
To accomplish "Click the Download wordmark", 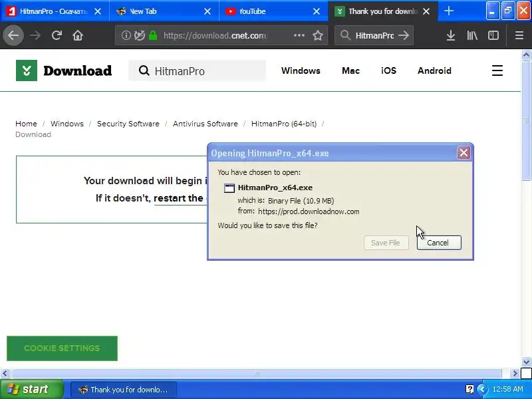I will click(77, 70).
